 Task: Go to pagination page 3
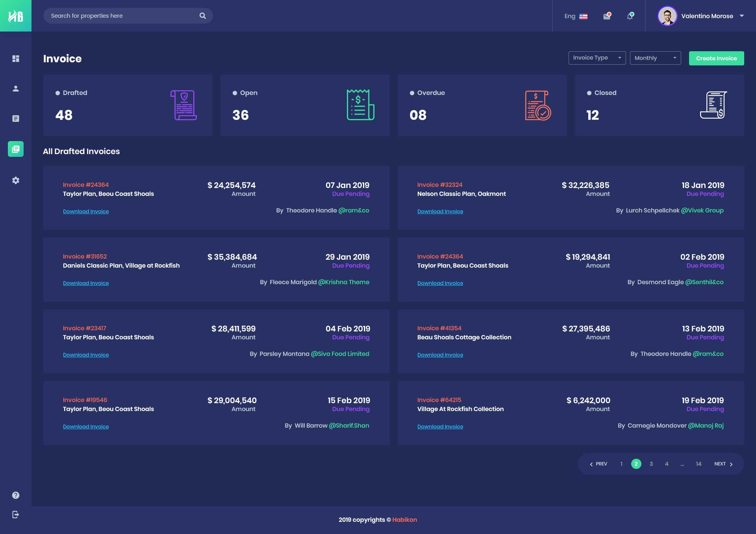(x=651, y=464)
